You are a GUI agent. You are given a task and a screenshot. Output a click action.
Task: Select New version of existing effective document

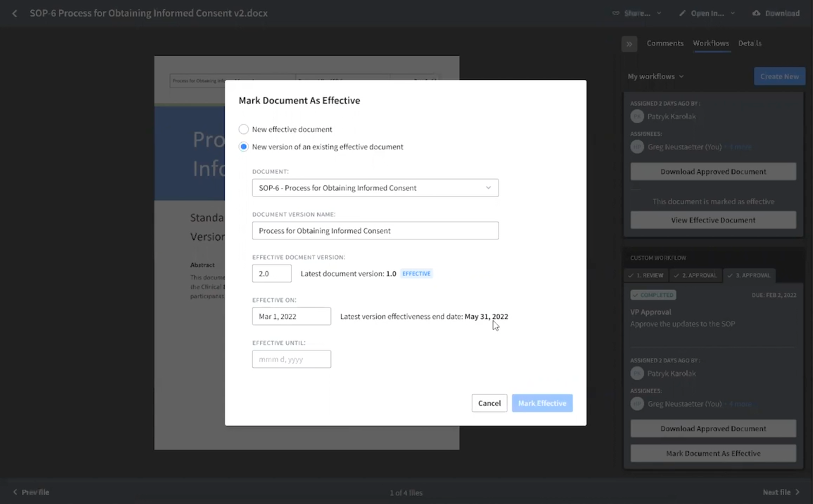click(243, 147)
